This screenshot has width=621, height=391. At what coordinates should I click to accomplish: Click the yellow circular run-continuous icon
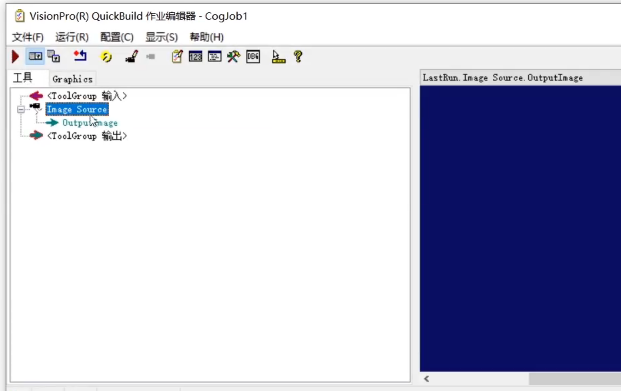(106, 57)
